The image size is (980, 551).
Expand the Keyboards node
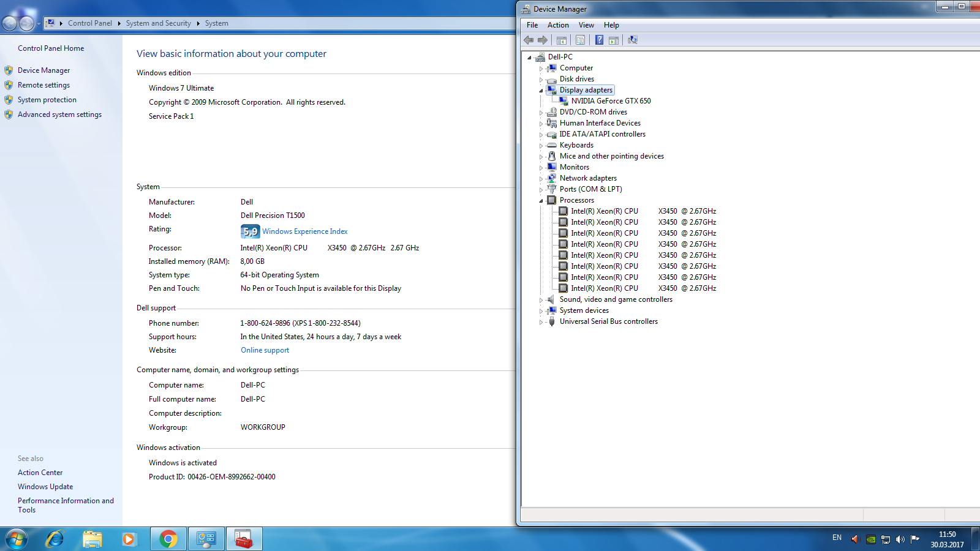[x=541, y=146]
